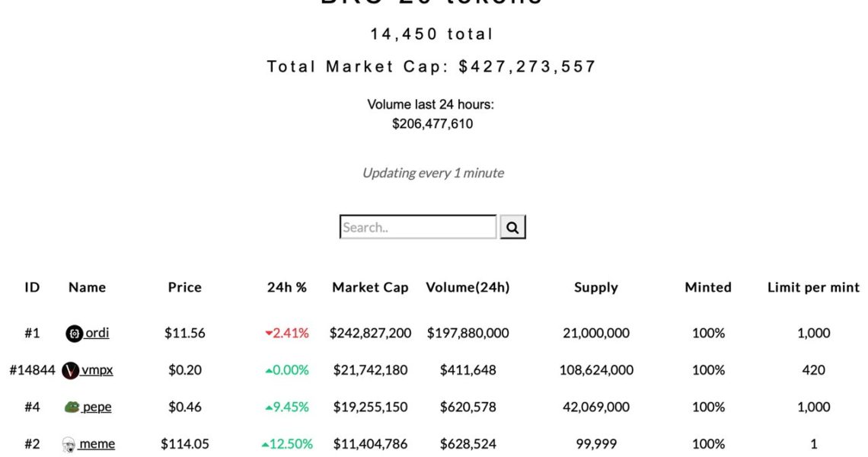Open the ordi token link

(x=97, y=333)
